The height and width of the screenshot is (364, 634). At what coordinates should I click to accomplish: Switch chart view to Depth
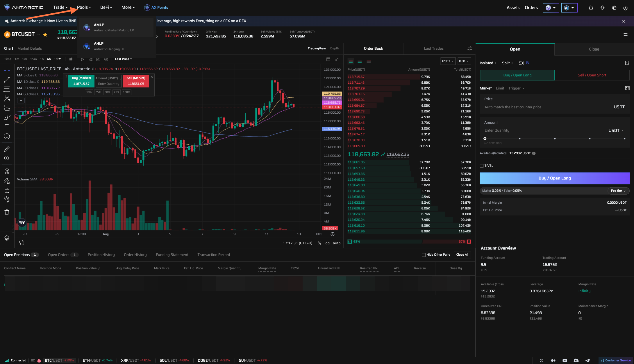coord(334,49)
